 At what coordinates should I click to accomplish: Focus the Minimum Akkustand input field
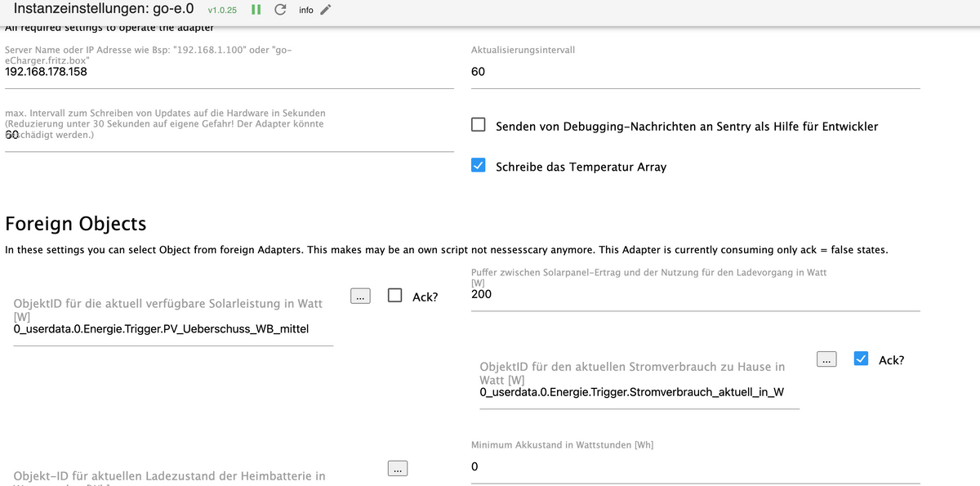click(694, 467)
